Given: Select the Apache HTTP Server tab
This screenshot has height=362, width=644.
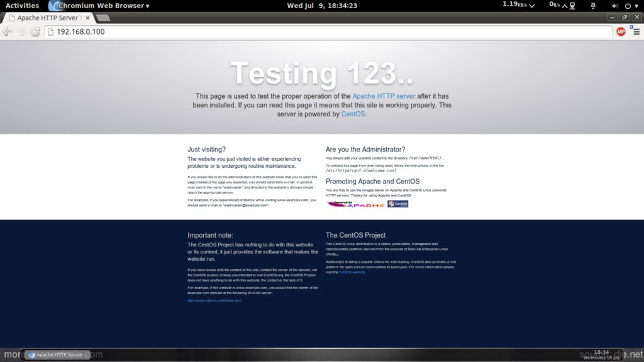Looking at the screenshot, I should click(47, 18).
